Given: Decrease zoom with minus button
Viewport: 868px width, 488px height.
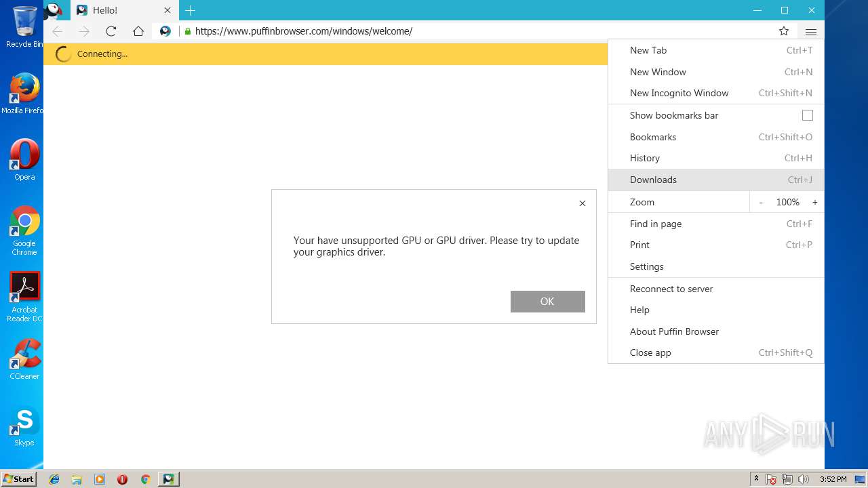Looking at the screenshot, I should pyautogui.click(x=761, y=202).
